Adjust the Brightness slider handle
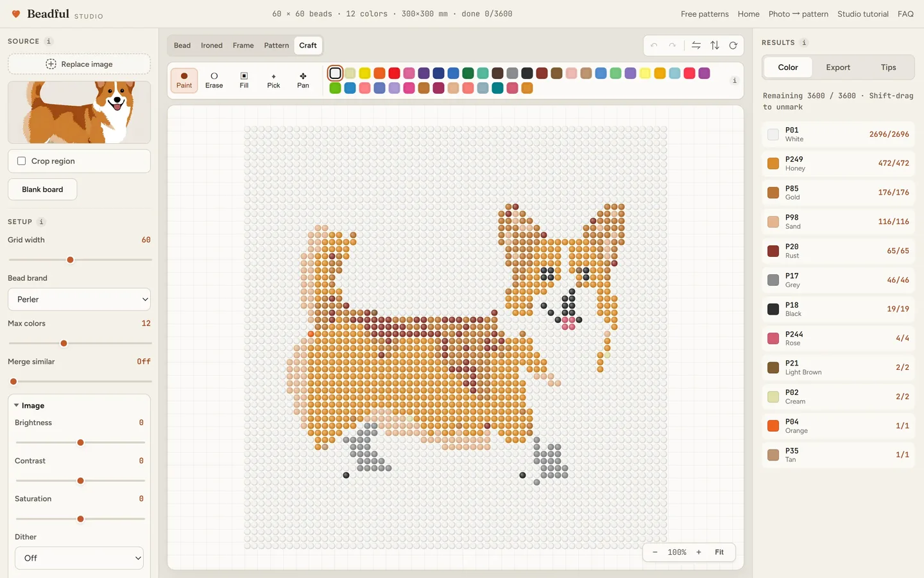The height and width of the screenshot is (578, 924). point(80,442)
